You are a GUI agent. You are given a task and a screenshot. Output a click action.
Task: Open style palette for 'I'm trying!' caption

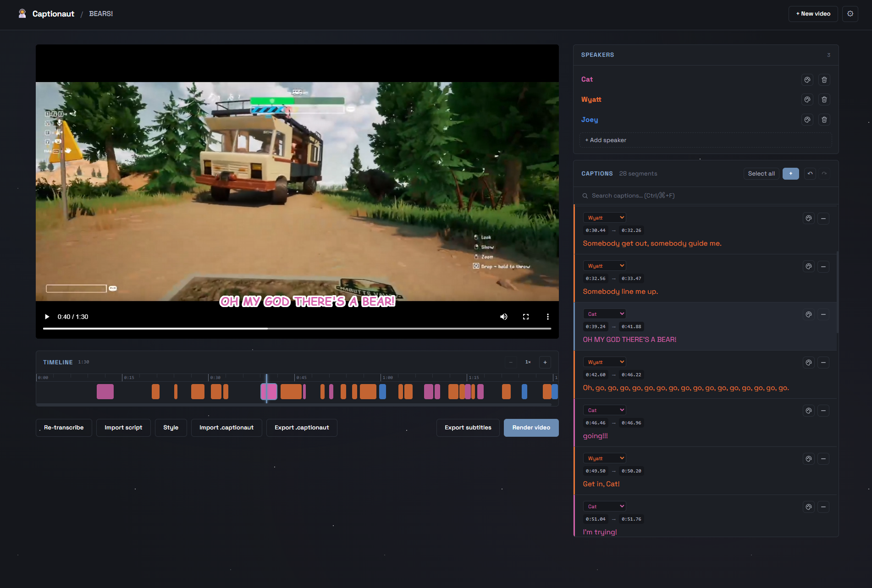click(x=809, y=507)
